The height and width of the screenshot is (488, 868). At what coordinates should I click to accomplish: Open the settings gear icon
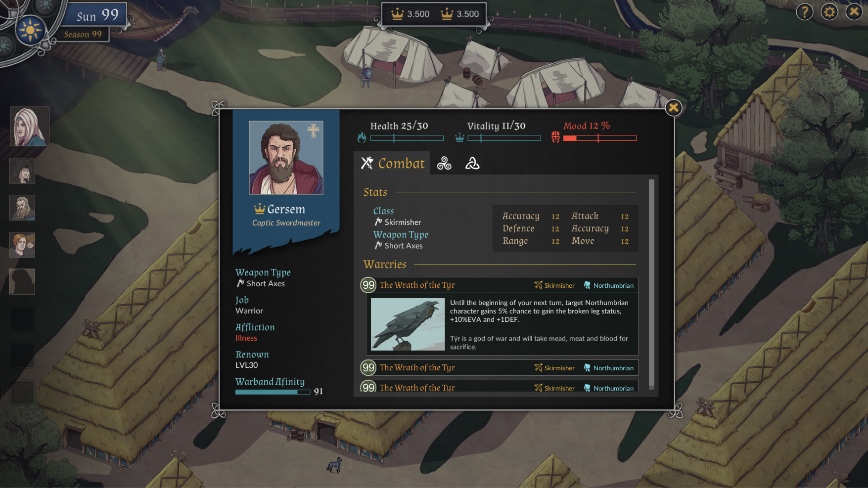[829, 11]
